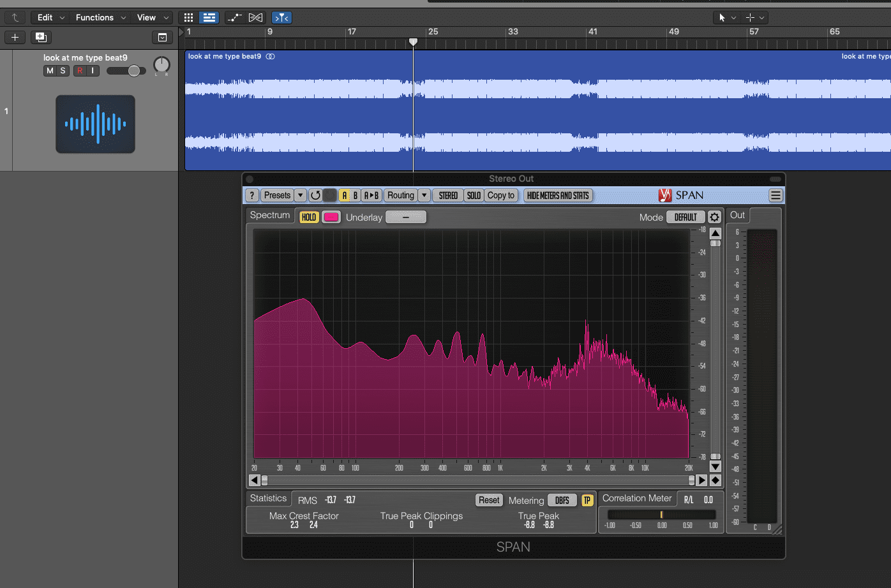The height and width of the screenshot is (588, 891).
Task: Open the Metering DBFS selector
Action: [562, 500]
